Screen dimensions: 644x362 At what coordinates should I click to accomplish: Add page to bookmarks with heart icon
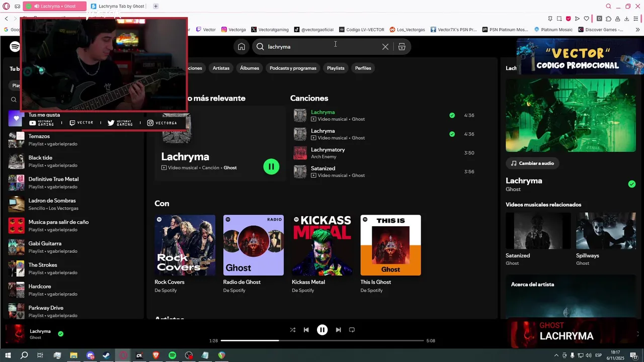tap(586, 19)
